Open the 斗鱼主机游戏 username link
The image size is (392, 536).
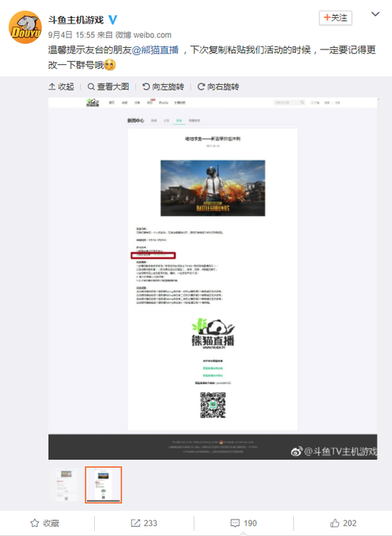tap(75, 20)
